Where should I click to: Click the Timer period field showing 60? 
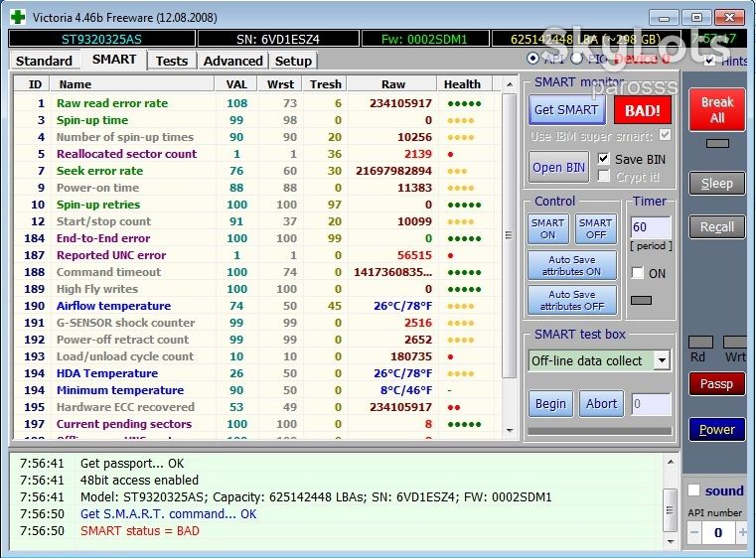tap(651, 227)
